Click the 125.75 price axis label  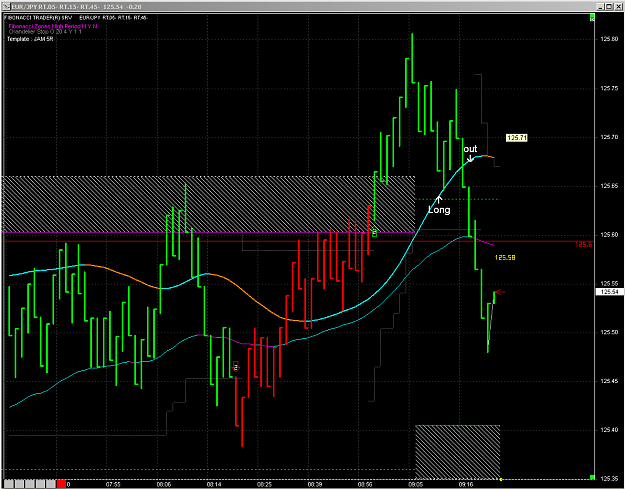click(609, 88)
